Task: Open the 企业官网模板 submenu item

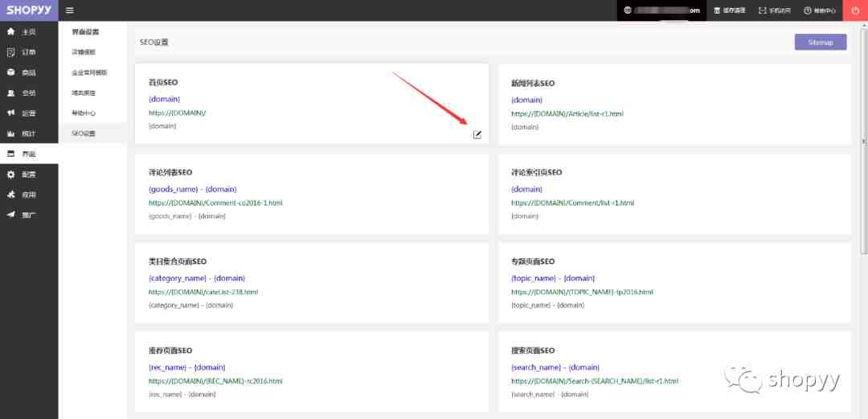Action: 89,72
